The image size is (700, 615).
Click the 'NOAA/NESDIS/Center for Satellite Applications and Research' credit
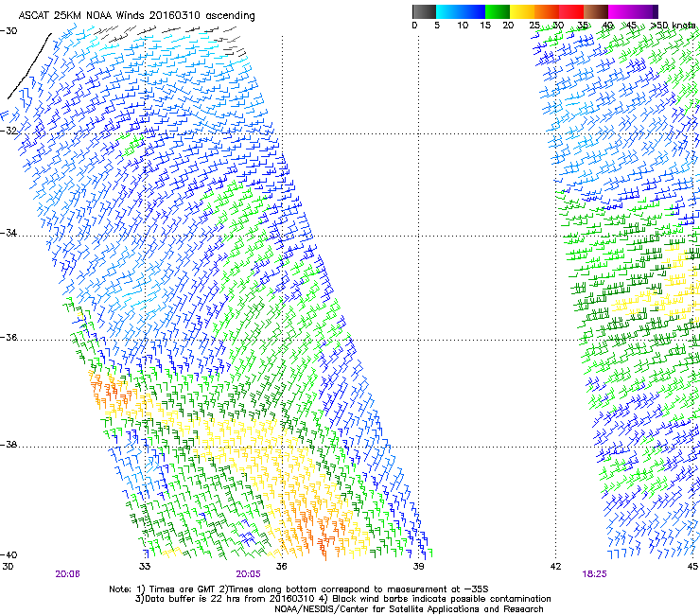point(409,609)
